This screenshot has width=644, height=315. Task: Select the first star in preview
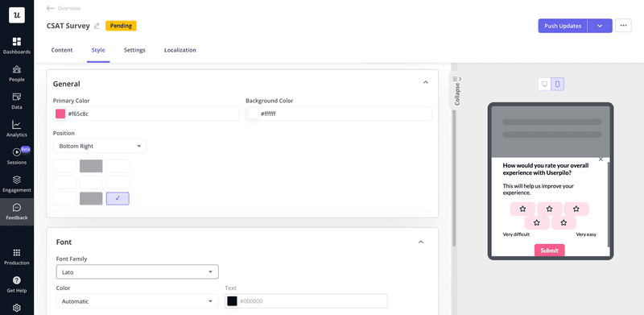pos(522,209)
